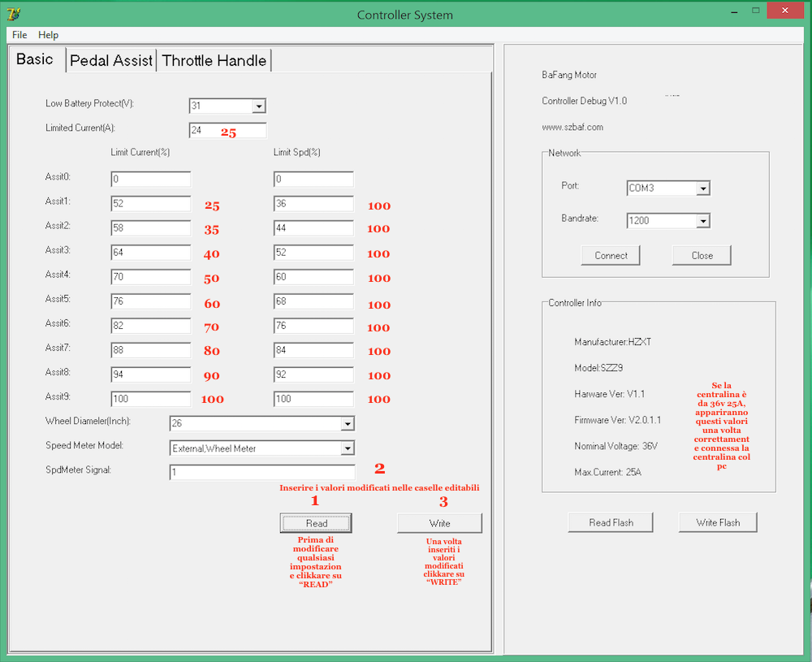Image resolution: width=812 pixels, height=662 pixels.
Task: Click the Assit2 Limit Current field
Action: pos(151,228)
